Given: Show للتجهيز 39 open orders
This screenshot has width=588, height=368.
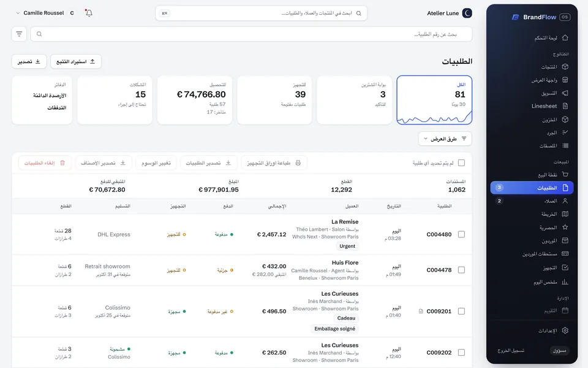Looking at the screenshot, I should tap(274, 100).
